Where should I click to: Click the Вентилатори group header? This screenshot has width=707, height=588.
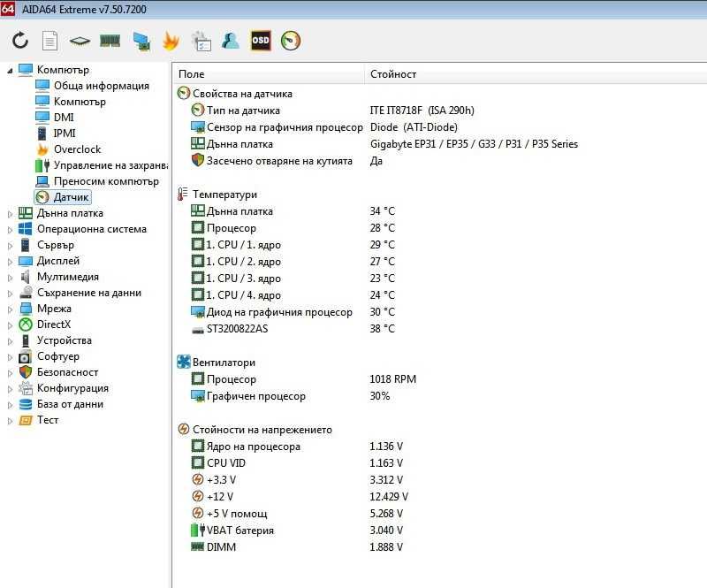coord(216,362)
